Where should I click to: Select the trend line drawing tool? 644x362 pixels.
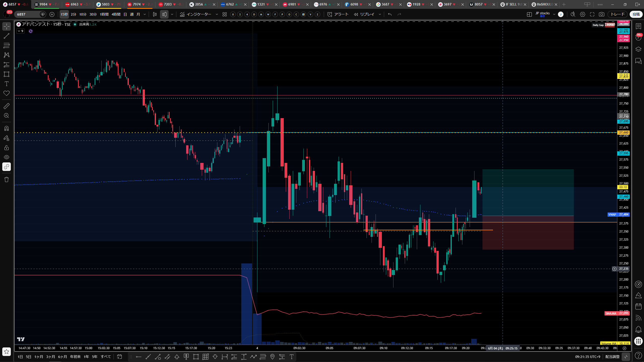(x=7, y=36)
